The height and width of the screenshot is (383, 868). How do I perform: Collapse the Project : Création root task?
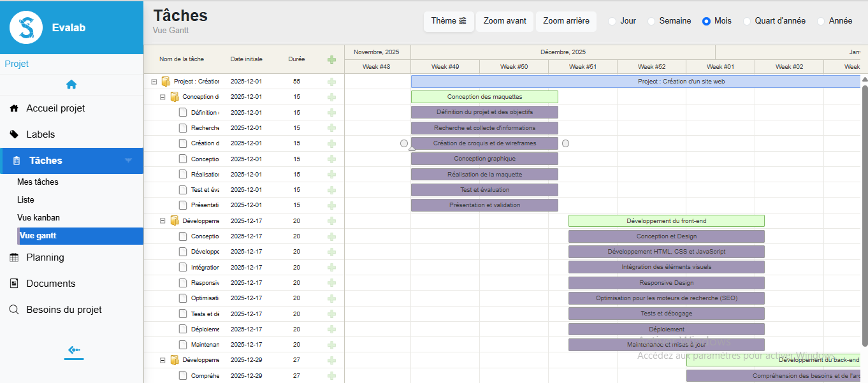[x=154, y=82]
